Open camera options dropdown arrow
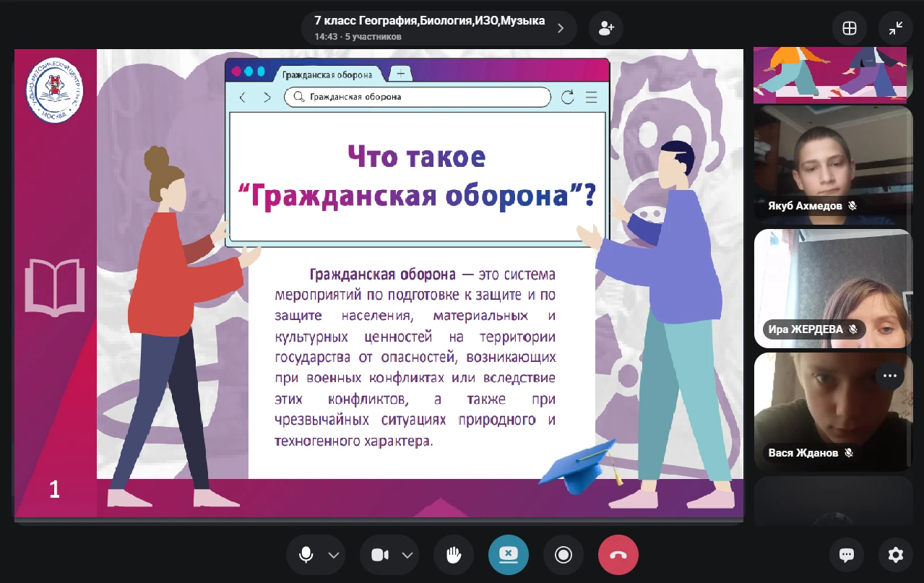The width and height of the screenshot is (924, 583). [407, 555]
